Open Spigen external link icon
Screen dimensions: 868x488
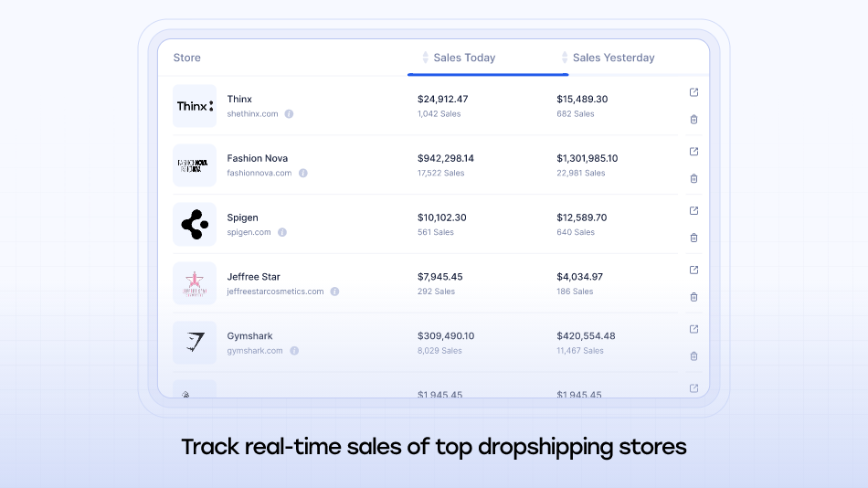pos(693,210)
